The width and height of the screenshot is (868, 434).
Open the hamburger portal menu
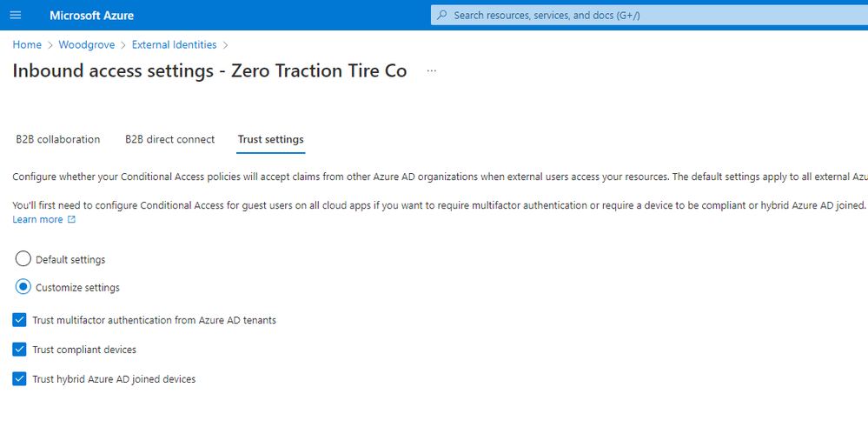point(16,15)
